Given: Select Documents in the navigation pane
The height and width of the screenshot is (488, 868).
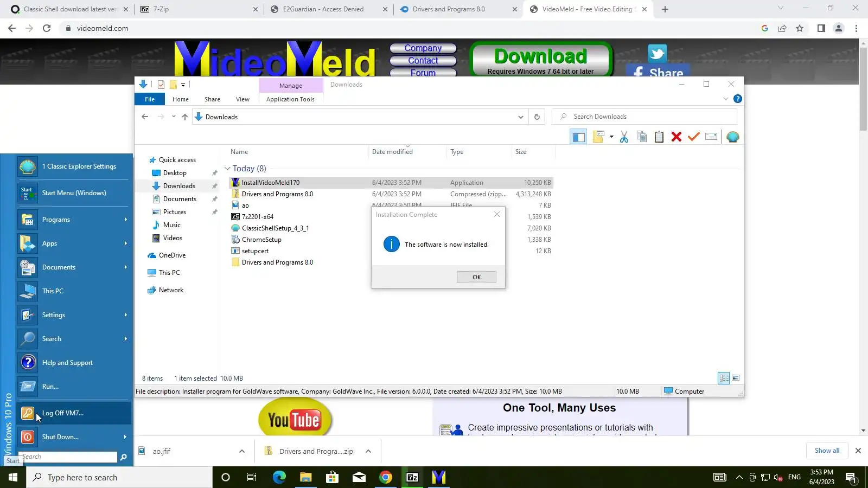Looking at the screenshot, I should [x=180, y=199].
